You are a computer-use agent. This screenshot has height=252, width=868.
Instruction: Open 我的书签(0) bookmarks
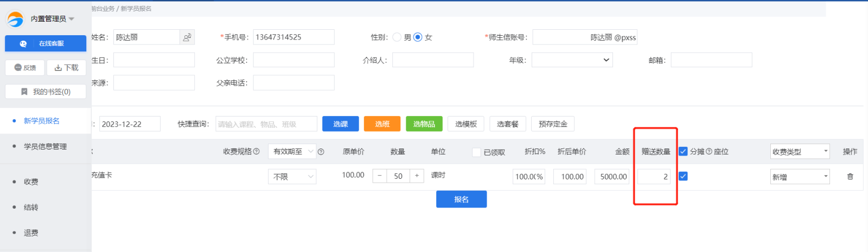click(46, 92)
